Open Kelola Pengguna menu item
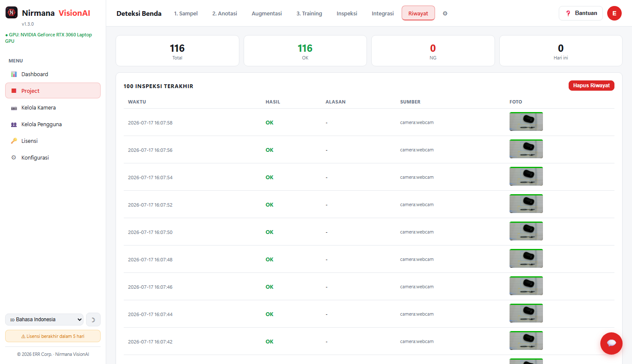Viewport: 632px width, 364px height. 53,124
